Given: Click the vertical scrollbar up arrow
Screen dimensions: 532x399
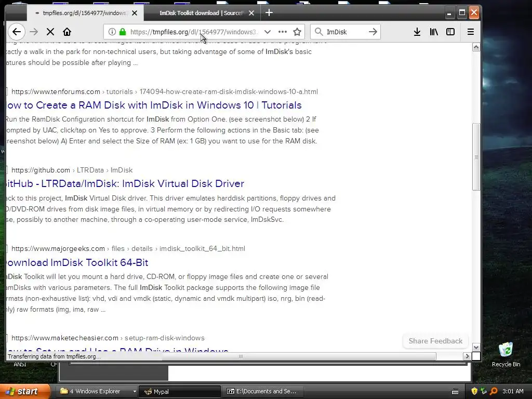Looking at the screenshot, I should [x=476, y=47].
